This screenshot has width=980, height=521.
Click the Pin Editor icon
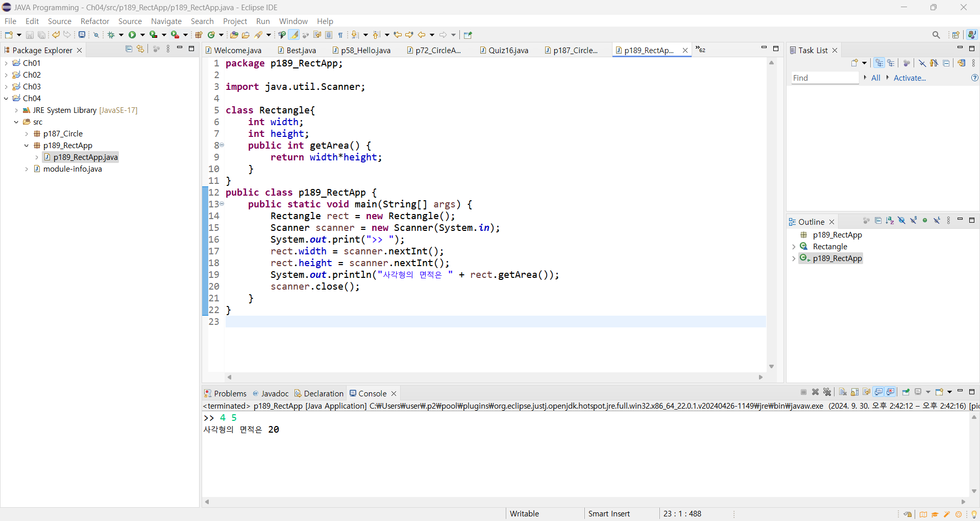(468, 35)
